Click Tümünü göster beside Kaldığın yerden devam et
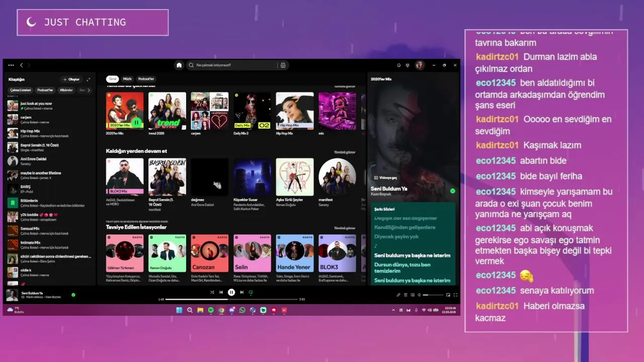 point(345,152)
